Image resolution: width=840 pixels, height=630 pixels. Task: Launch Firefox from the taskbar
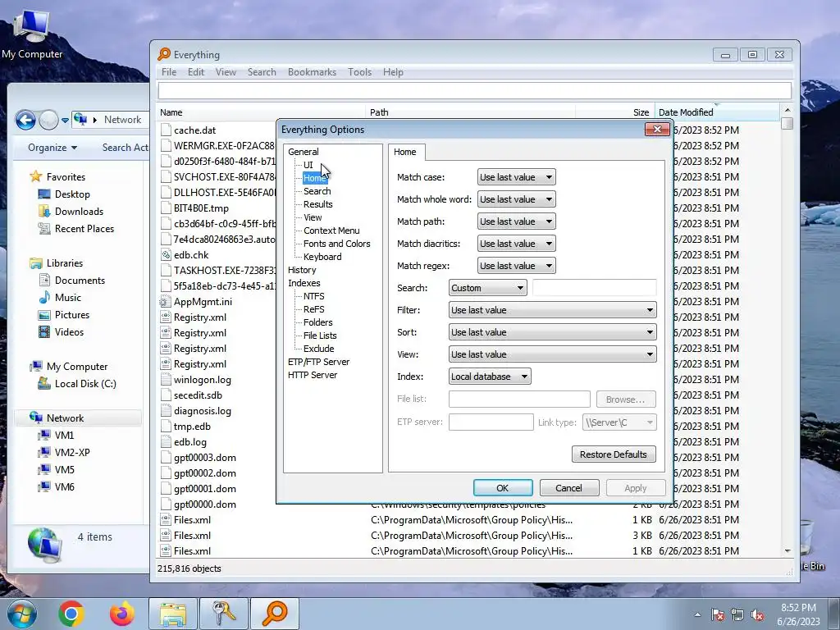tap(122, 614)
